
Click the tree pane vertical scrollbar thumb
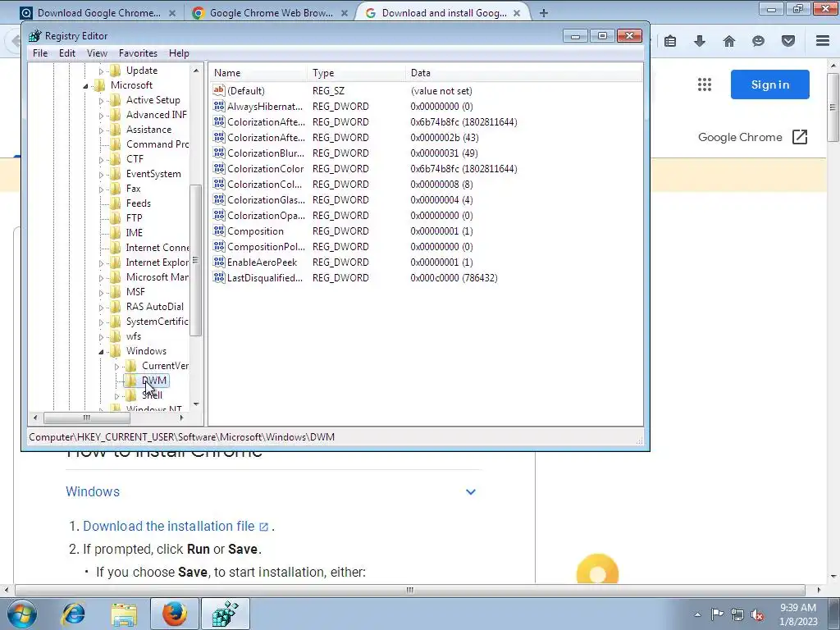pos(195,260)
